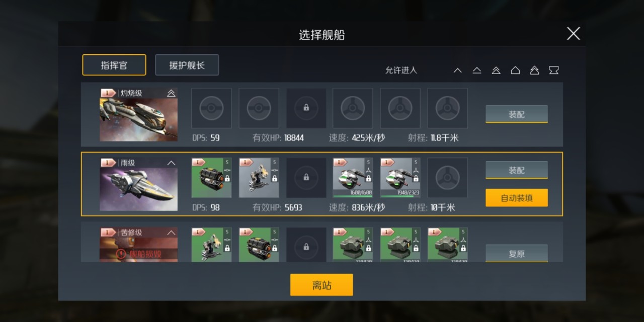Click 装配 button for 灼烧级 ship
The height and width of the screenshot is (322, 644).
point(517,114)
